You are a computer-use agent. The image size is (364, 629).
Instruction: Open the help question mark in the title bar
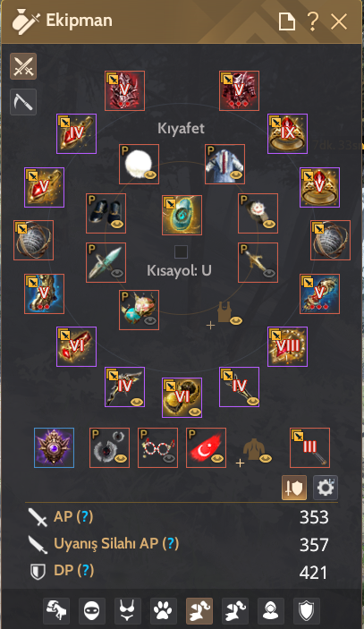click(x=313, y=21)
